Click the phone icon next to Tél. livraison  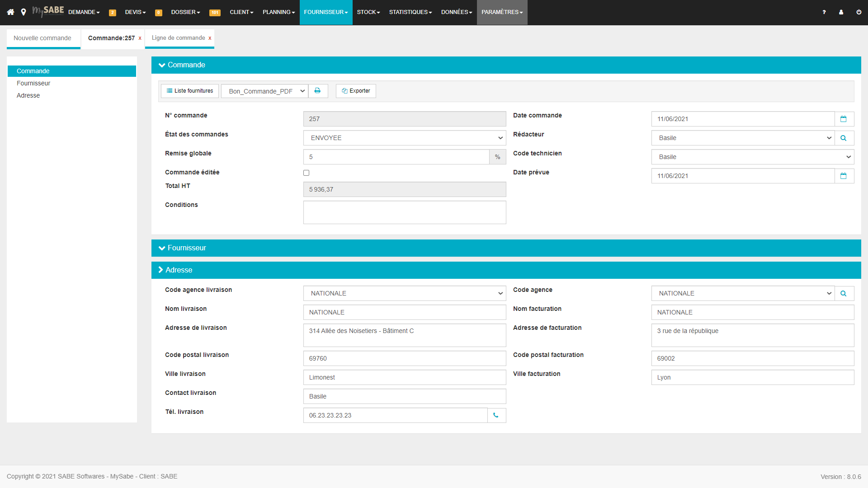pyautogui.click(x=496, y=415)
